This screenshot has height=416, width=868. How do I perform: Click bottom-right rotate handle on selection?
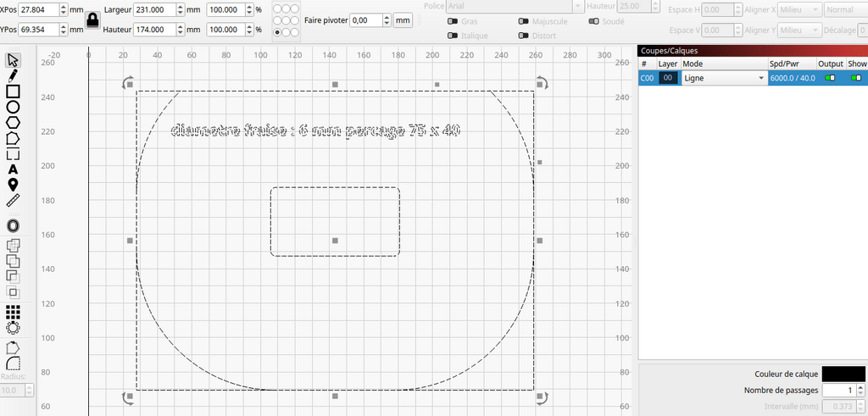(x=542, y=397)
